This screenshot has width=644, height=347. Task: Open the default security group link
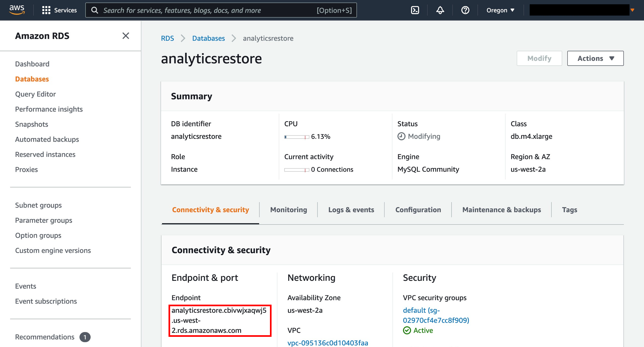[x=436, y=315]
